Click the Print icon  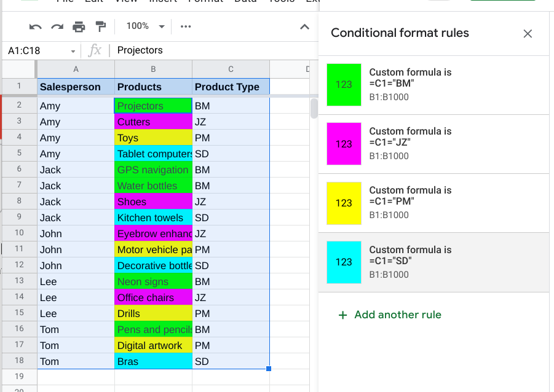point(79,26)
